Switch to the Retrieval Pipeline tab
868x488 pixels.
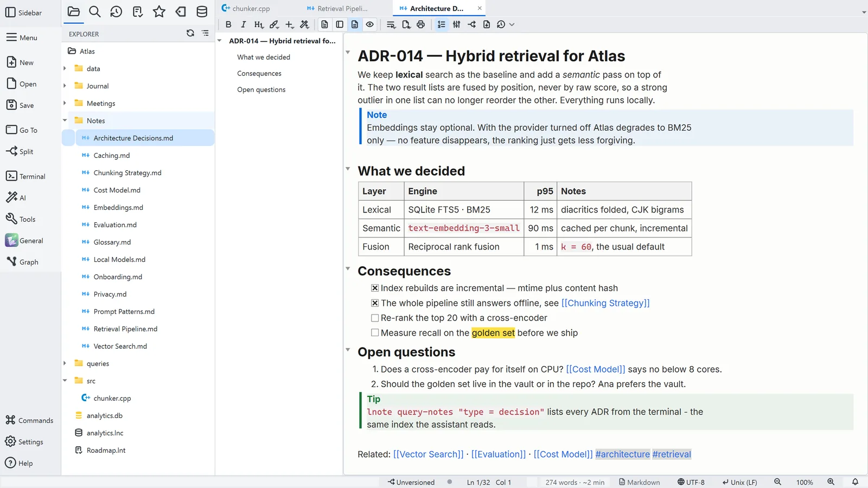337,8
